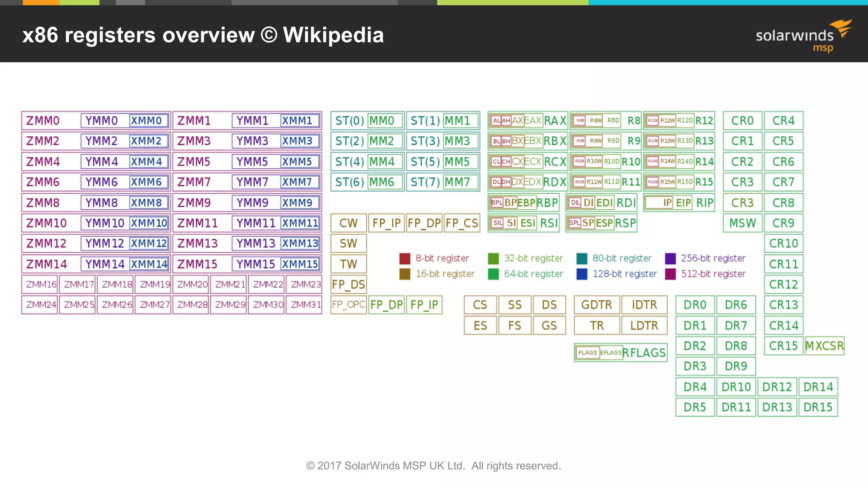This screenshot has width=868, height=488.
Task: Click the 256-bit register purple swatch
Action: coord(670,258)
